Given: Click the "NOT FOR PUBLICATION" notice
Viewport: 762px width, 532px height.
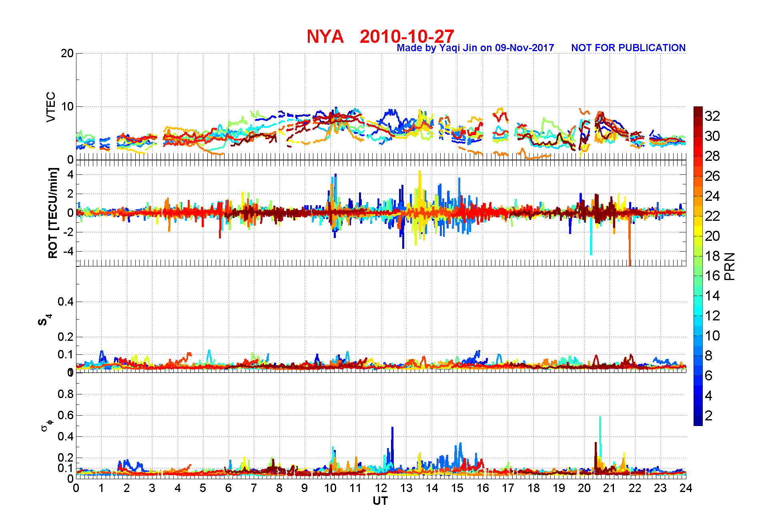Looking at the screenshot, I should tap(628, 48).
